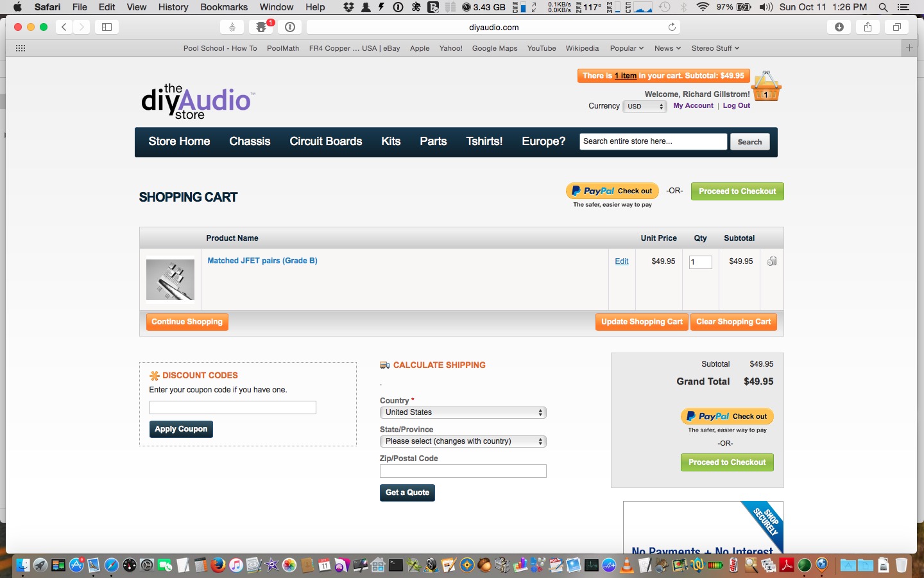Screen dimensions: 924x578
Task: Click Update Shopping Cart button
Action: [642, 322]
